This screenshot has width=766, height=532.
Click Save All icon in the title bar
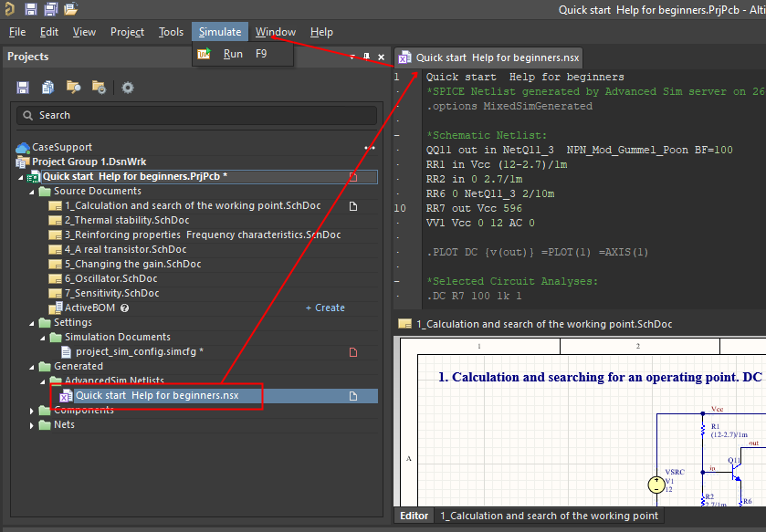pos(50,9)
